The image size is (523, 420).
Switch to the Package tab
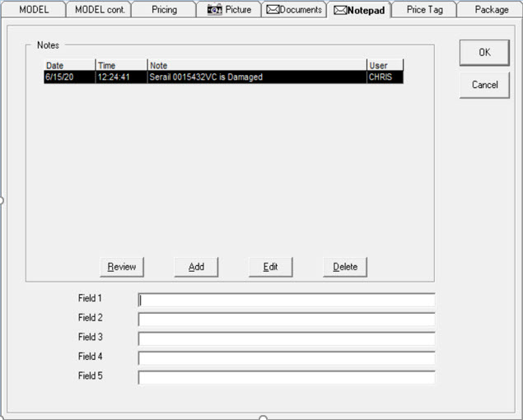click(x=490, y=9)
